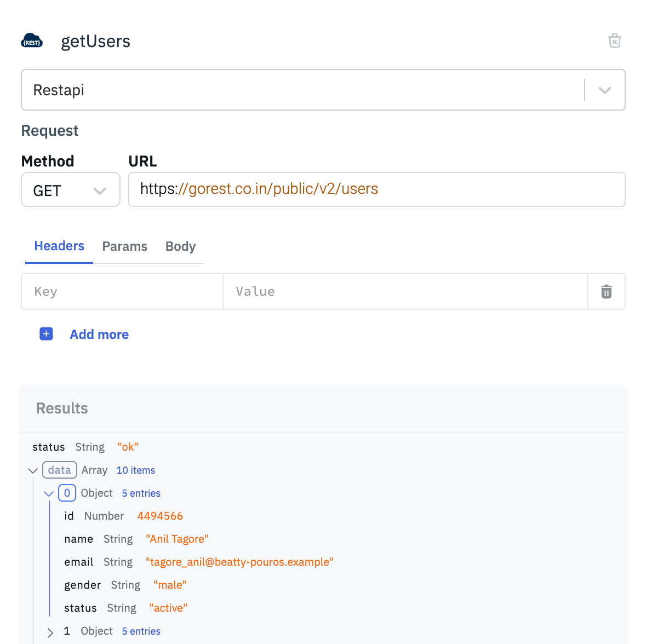Click the getUsers query name
Image resolution: width=652 pixels, height=644 pixels.
95,42
